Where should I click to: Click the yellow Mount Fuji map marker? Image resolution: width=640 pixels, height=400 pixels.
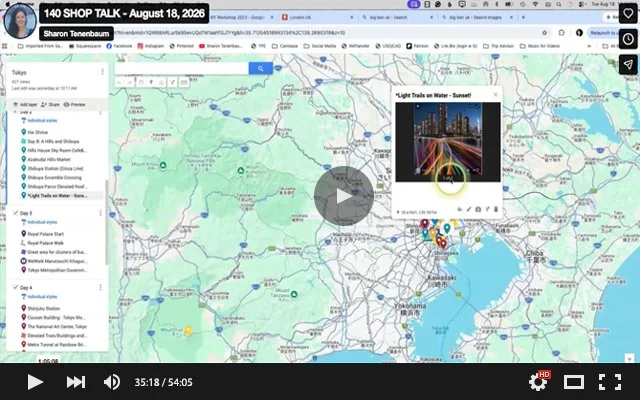[188, 330]
